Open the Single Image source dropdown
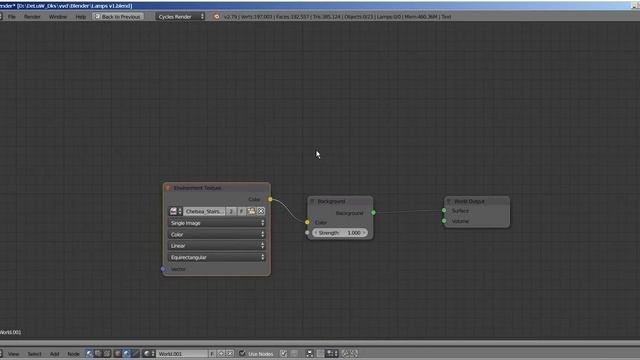The image size is (640, 360). pyautogui.click(x=217, y=223)
